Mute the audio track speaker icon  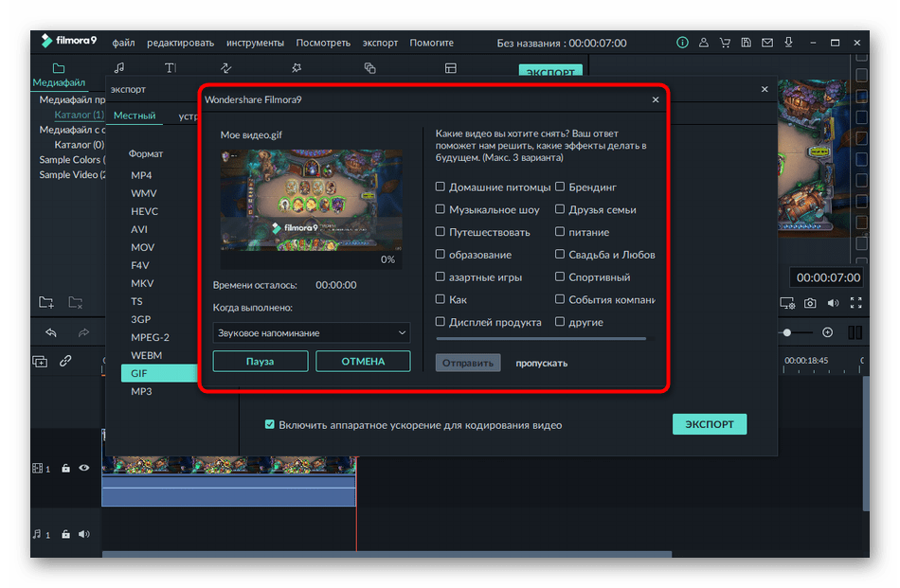click(x=83, y=534)
